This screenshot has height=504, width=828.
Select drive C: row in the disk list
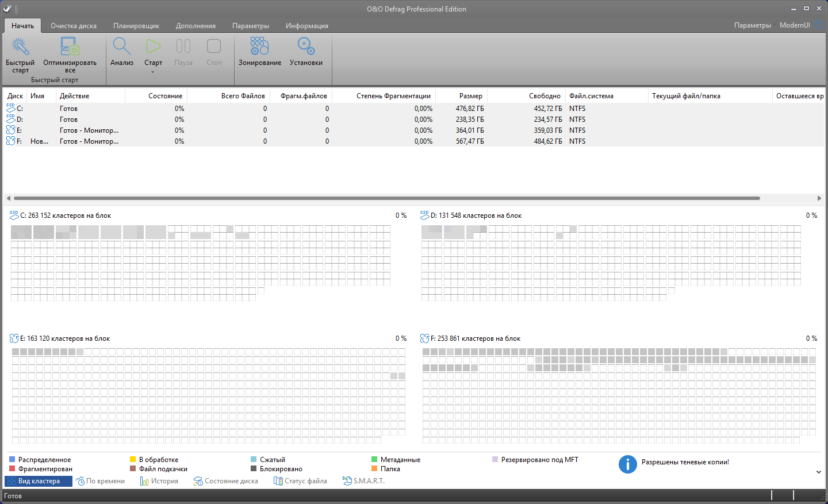click(68, 109)
